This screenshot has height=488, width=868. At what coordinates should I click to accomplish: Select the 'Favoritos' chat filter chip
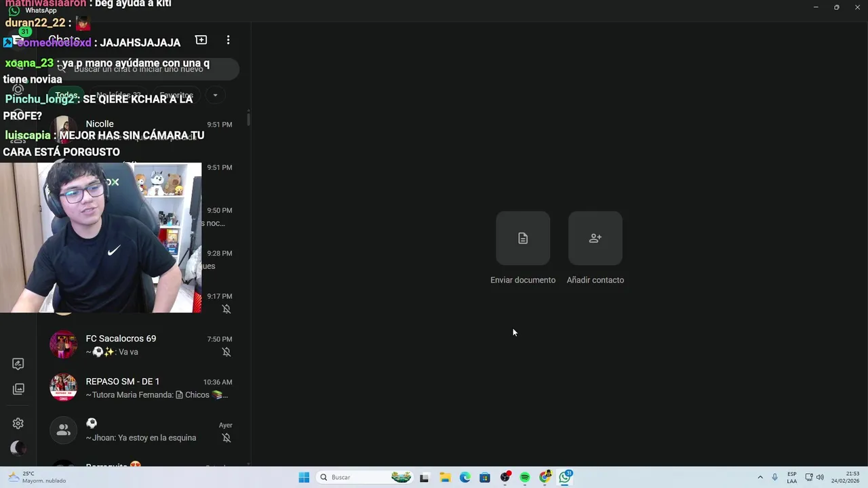(176, 96)
